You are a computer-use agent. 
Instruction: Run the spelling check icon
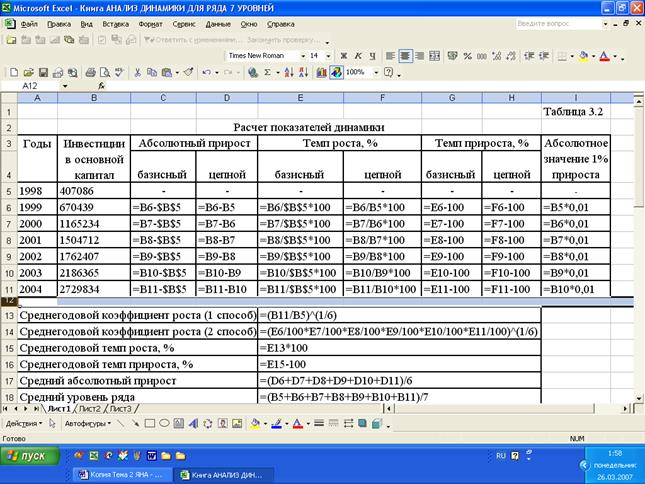pyautogui.click(x=119, y=73)
